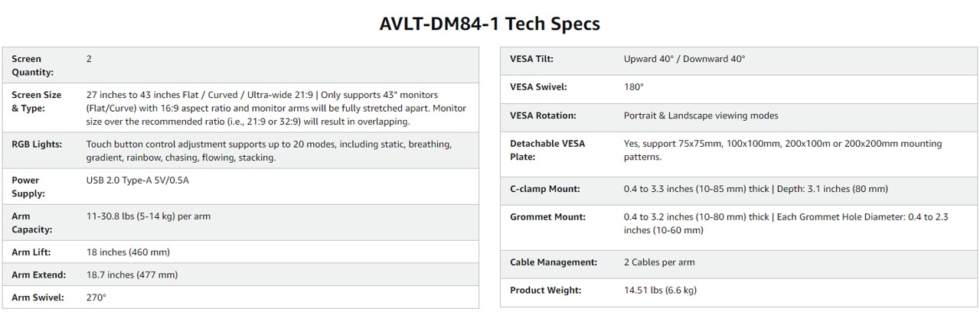Select the C-clamp Mount label
Image resolution: width=980 pixels, height=312 pixels.
tap(545, 189)
